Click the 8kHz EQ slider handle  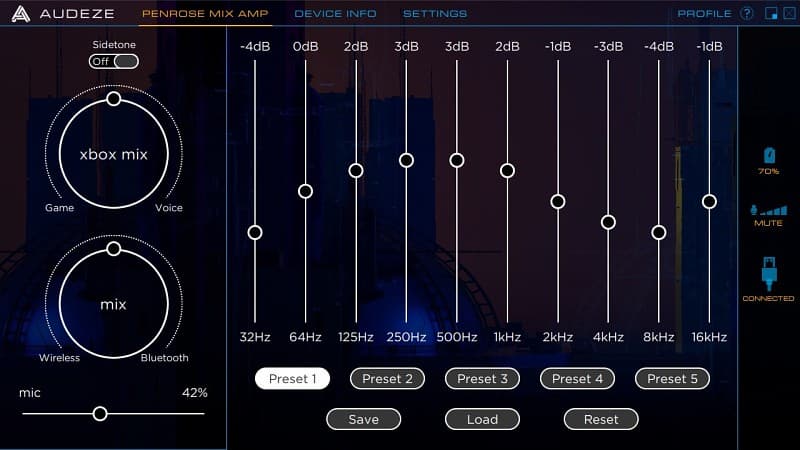(x=659, y=233)
